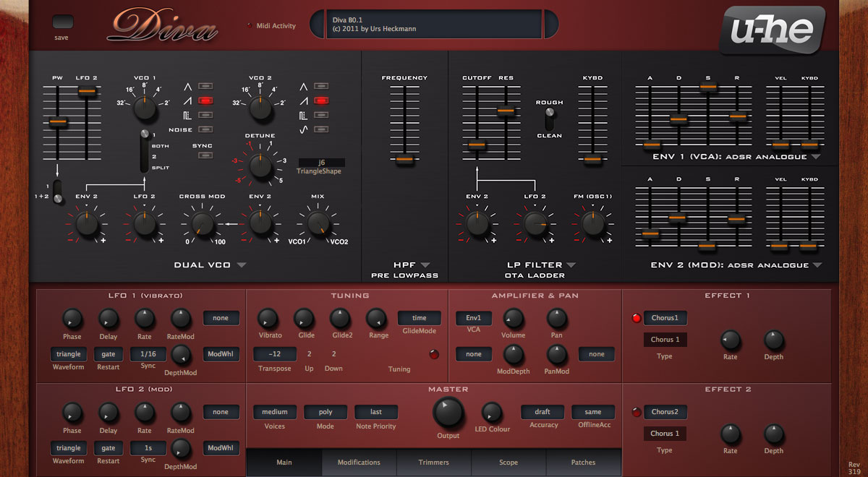The height and width of the screenshot is (477, 868).
Task: Switch to the Scope tab
Action: pyautogui.click(x=509, y=463)
